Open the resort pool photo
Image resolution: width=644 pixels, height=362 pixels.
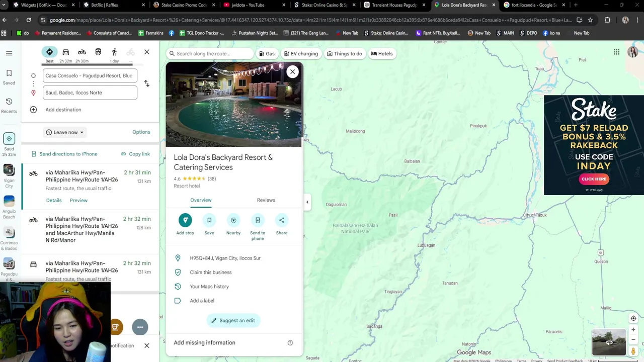[234, 105]
